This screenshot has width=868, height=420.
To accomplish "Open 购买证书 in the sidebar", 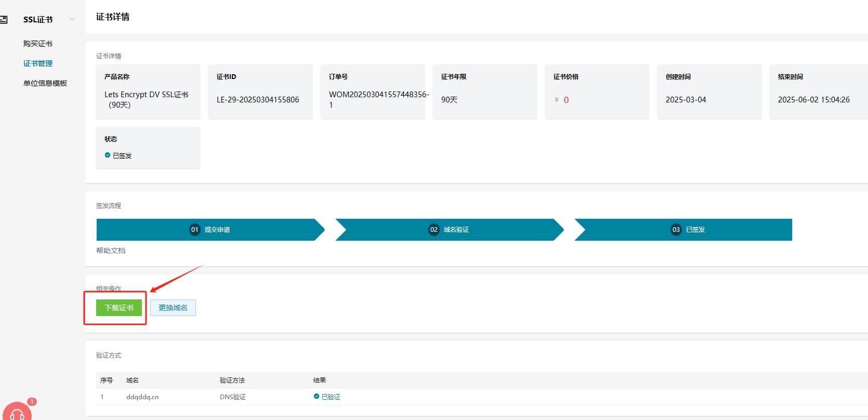I will tap(38, 44).
